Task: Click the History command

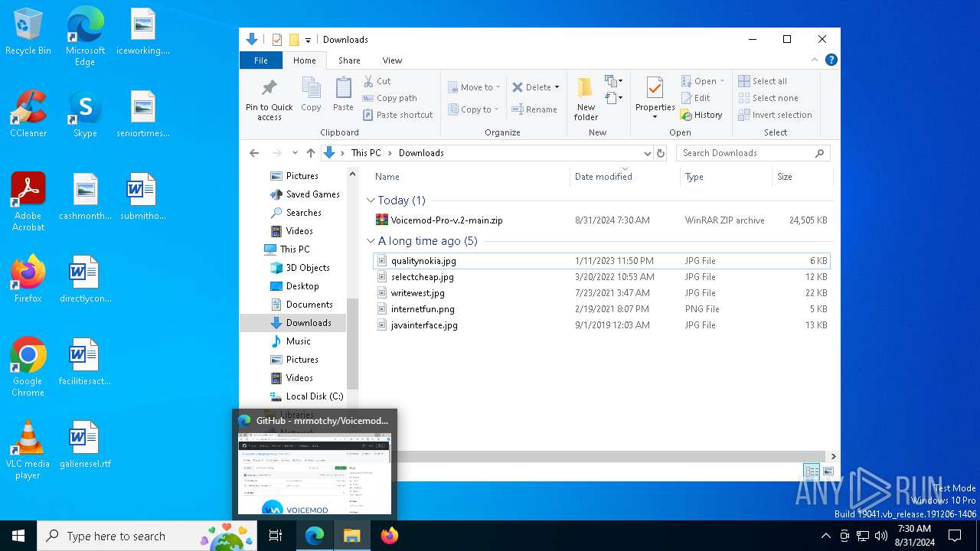Action: coord(701,115)
